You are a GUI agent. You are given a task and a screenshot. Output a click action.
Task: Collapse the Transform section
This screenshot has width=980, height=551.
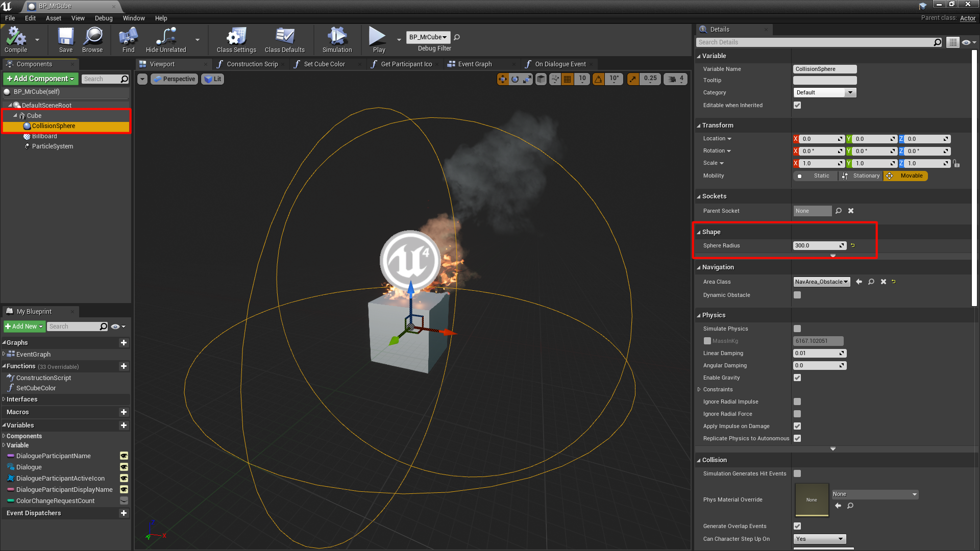[699, 126]
